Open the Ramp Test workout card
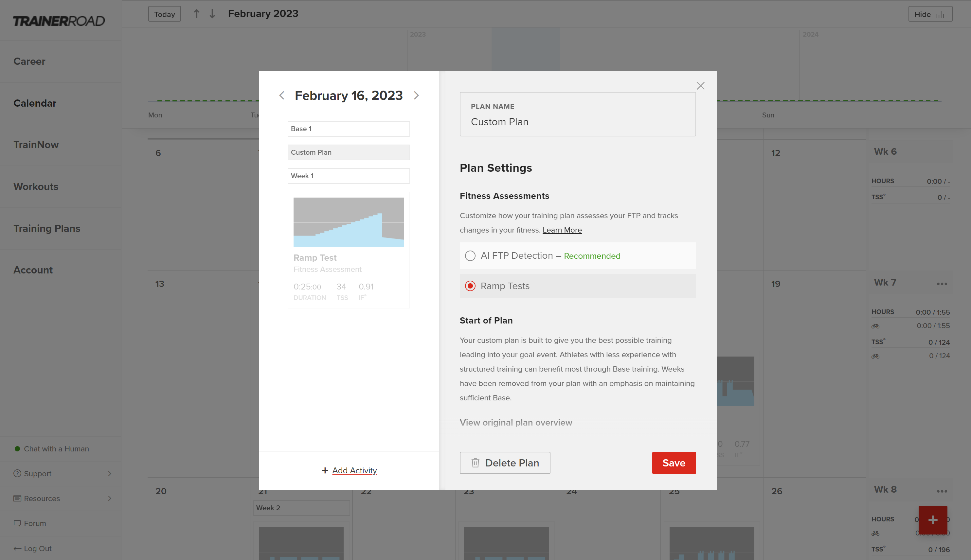Screen dimensions: 971x560 coord(349,250)
